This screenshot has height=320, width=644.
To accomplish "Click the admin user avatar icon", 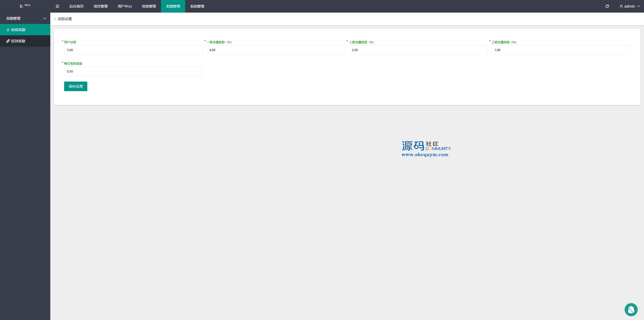I will point(621,6).
